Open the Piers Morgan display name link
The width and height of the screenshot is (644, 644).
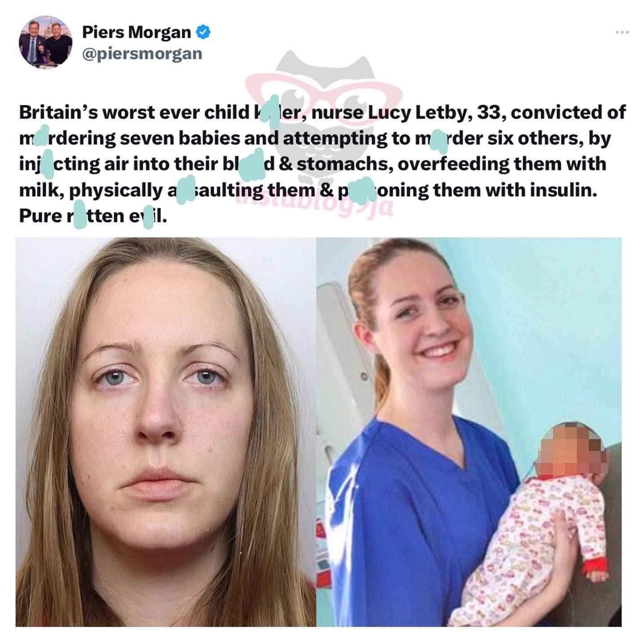[136, 32]
